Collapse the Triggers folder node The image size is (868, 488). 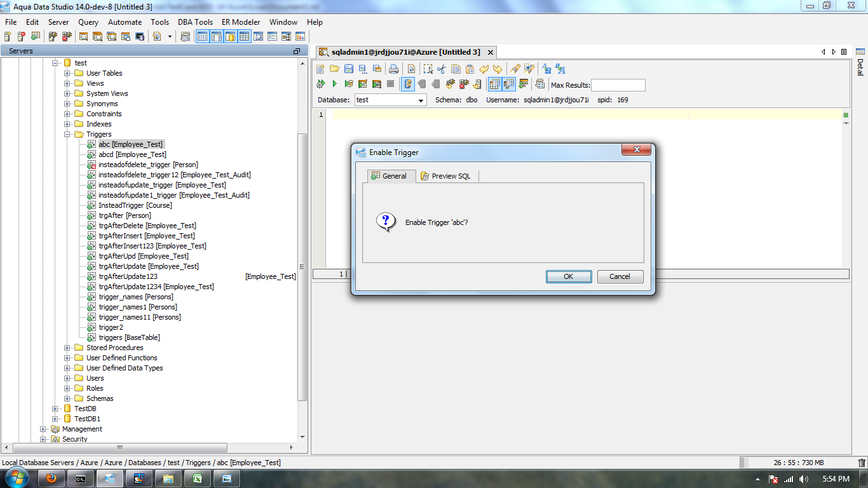click(x=67, y=134)
